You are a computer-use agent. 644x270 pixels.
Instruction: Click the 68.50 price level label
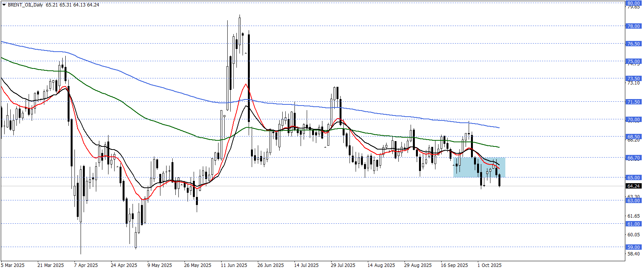(x=633, y=137)
